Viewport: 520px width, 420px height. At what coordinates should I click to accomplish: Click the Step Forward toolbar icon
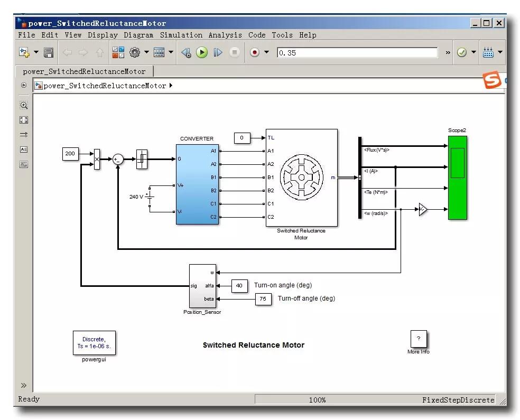[x=218, y=52]
